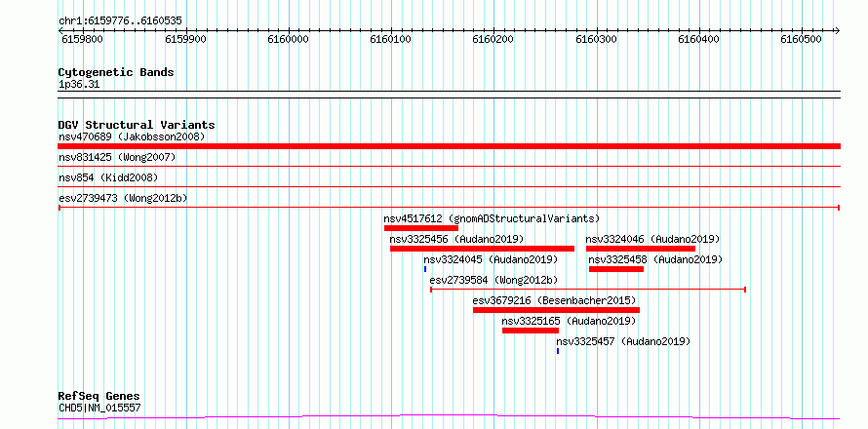Open the nsv831425 (Wong2007) variant label
This screenshot has width=868, height=429.
point(117,157)
